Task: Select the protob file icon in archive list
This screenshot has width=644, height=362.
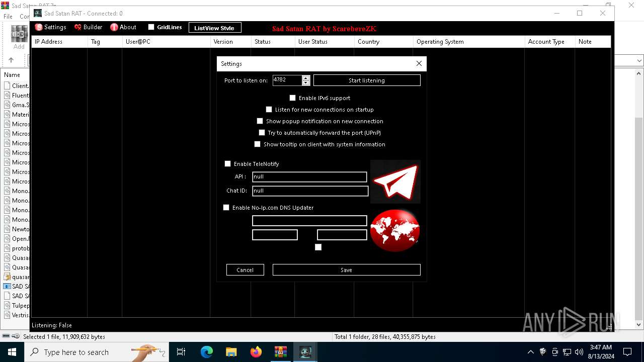Action: pyautogui.click(x=8, y=248)
